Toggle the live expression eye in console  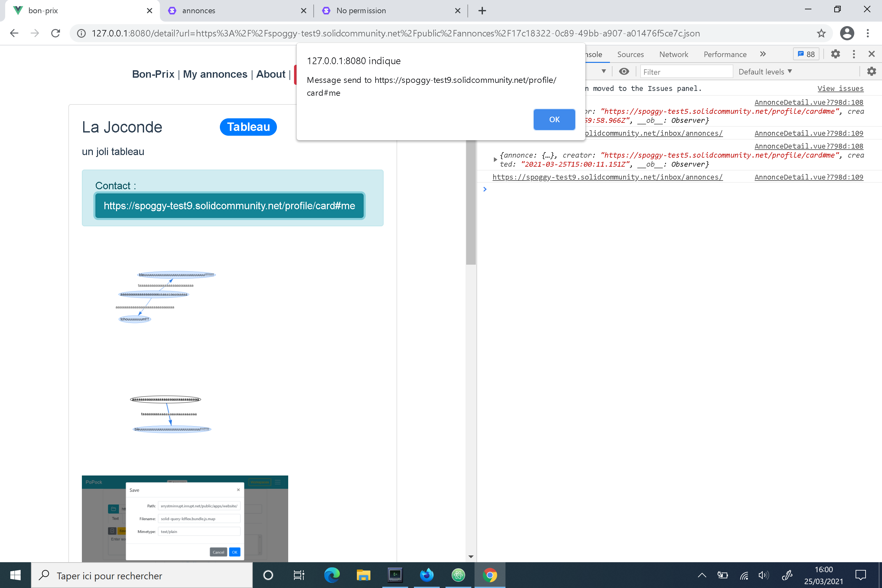(624, 71)
